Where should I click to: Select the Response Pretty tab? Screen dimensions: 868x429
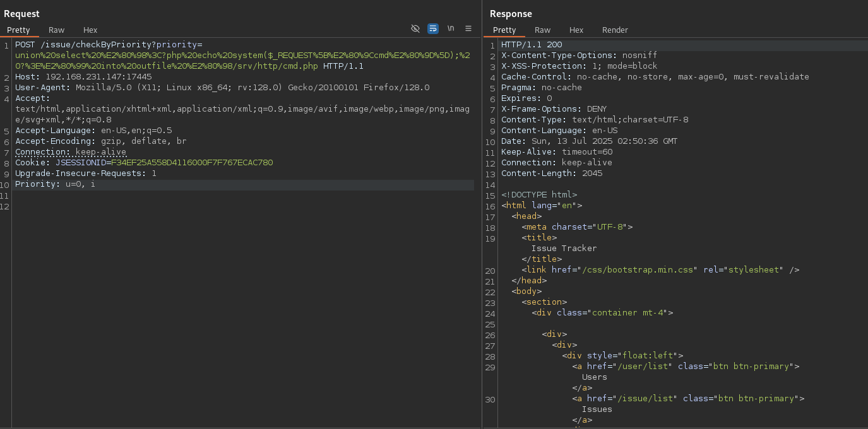pyautogui.click(x=504, y=30)
